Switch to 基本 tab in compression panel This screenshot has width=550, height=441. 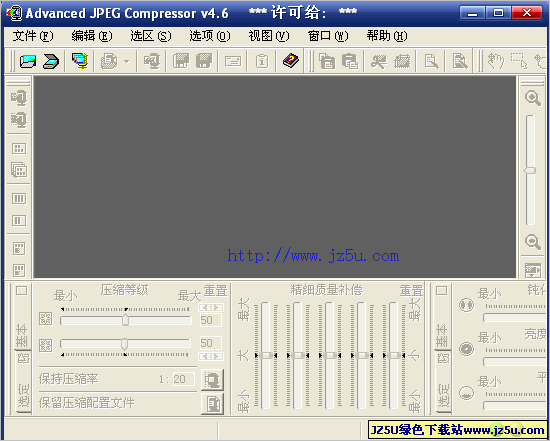[22, 335]
